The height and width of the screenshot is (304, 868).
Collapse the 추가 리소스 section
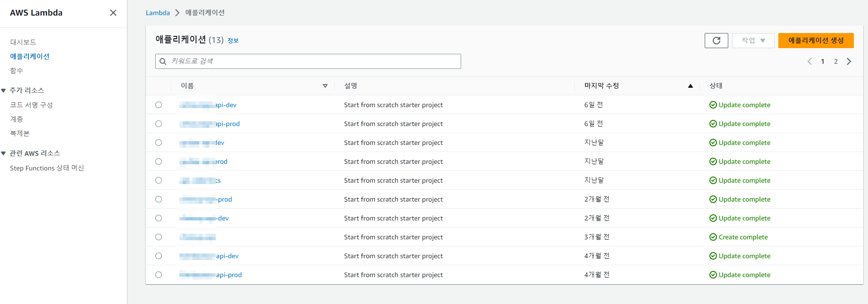pyautogui.click(x=3, y=90)
